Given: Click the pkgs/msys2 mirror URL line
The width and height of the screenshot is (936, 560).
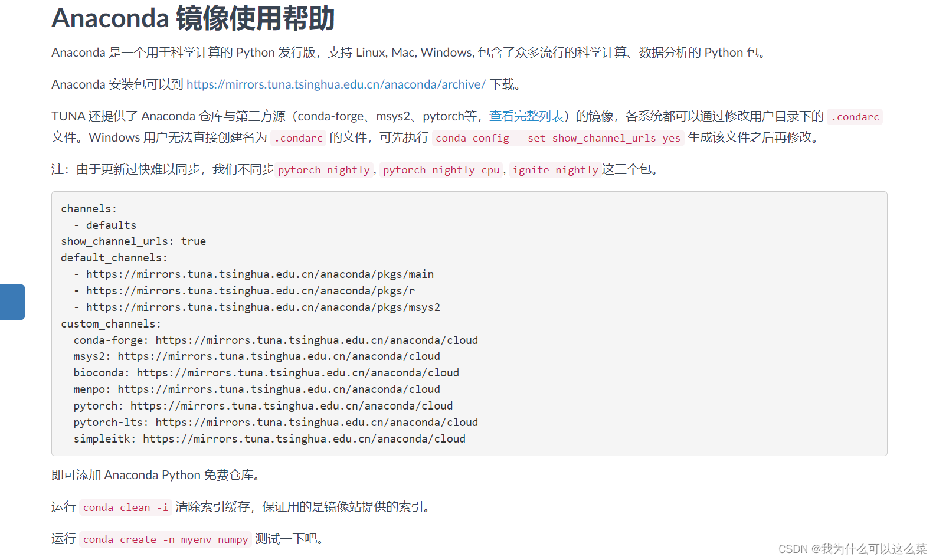Looking at the screenshot, I should coord(257,307).
